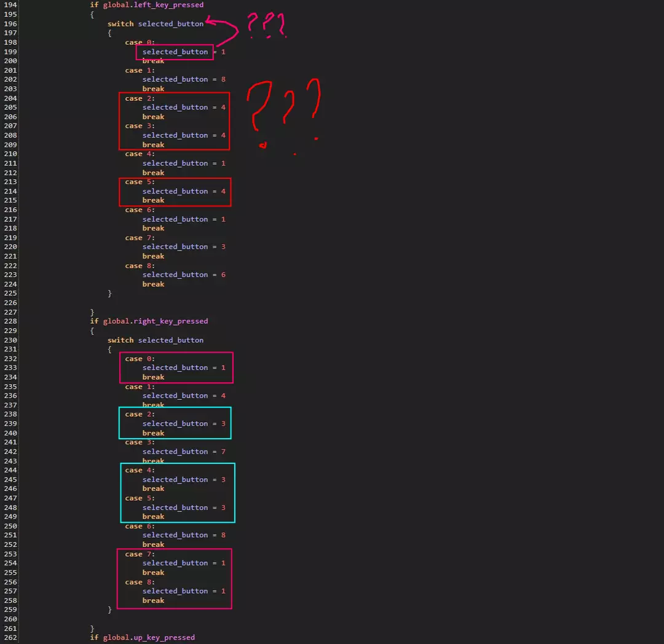Screen dimensions: 664x644
Task: Click line number 229 in the gutter
Action: tap(10, 331)
